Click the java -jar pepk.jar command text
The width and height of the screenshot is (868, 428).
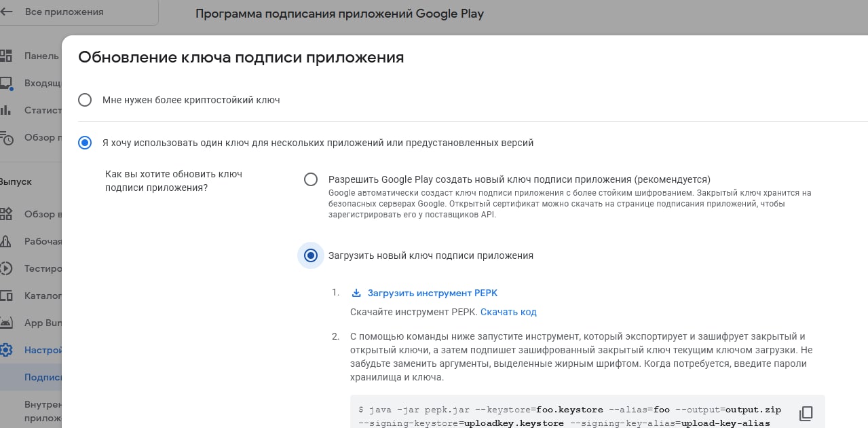point(570,416)
